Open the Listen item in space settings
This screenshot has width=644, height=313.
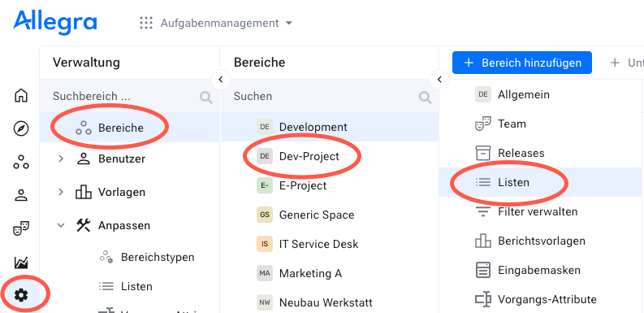point(542,182)
